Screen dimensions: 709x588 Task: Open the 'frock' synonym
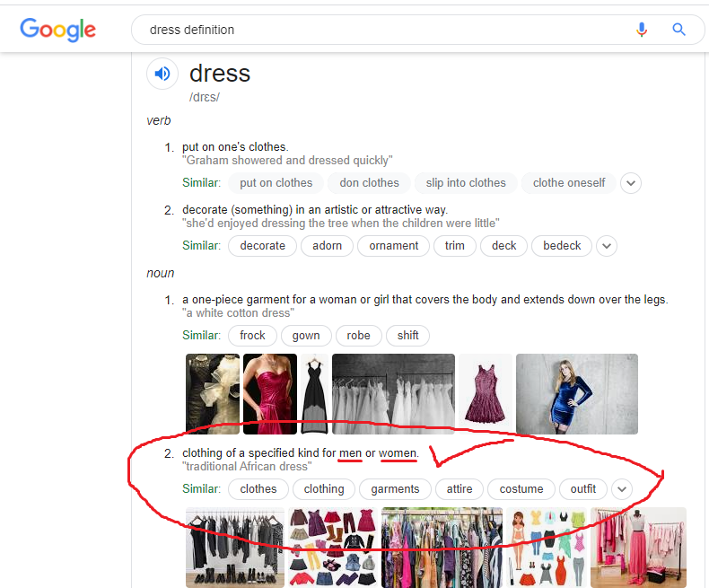pyautogui.click(x=252, y=336)
